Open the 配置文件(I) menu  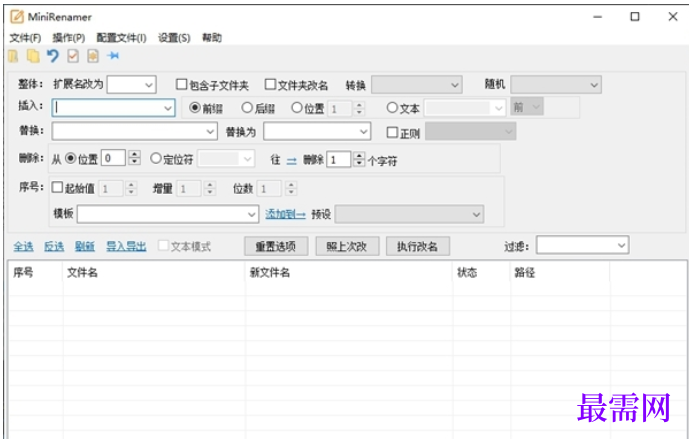121,38
